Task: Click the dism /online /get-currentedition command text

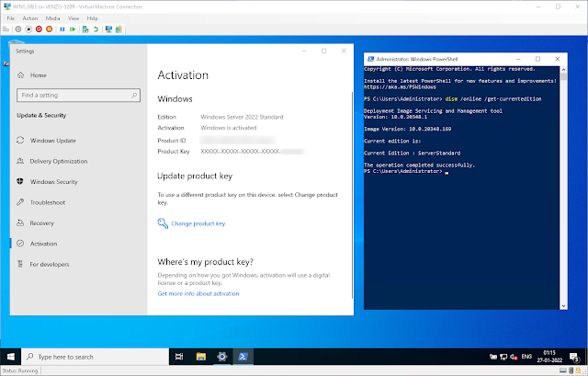Action: coord(493,99)
